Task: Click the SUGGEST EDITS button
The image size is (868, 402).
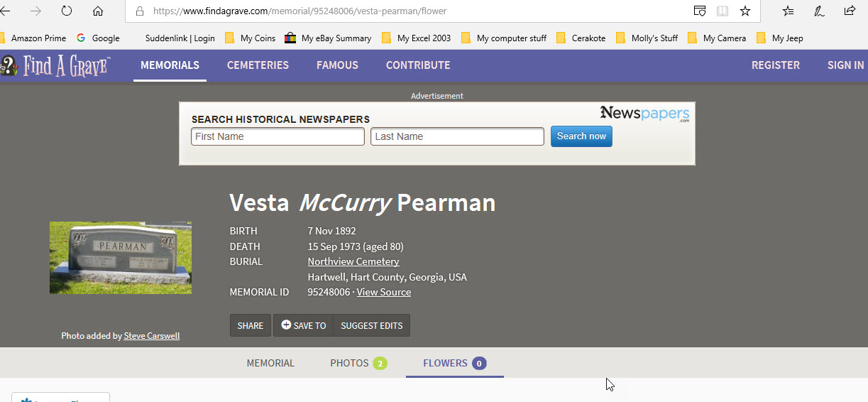Action: 372,325
